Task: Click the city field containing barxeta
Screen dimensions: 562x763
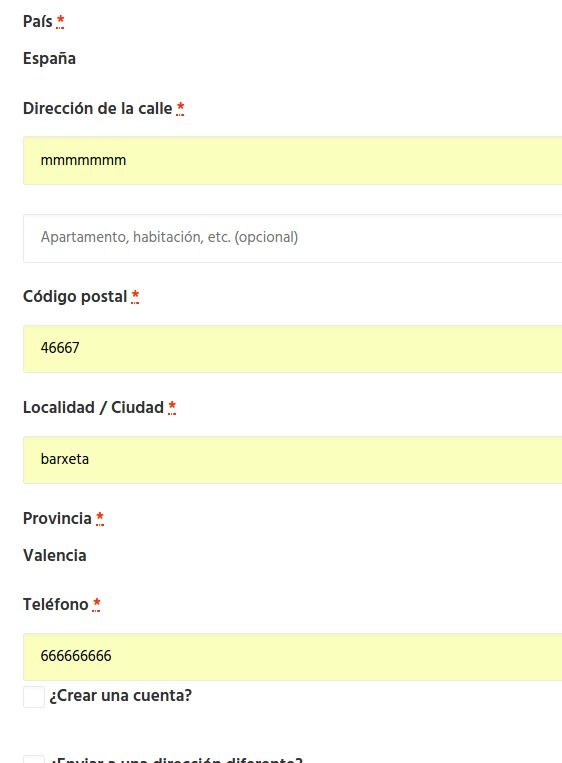Action: coord(292,460)
